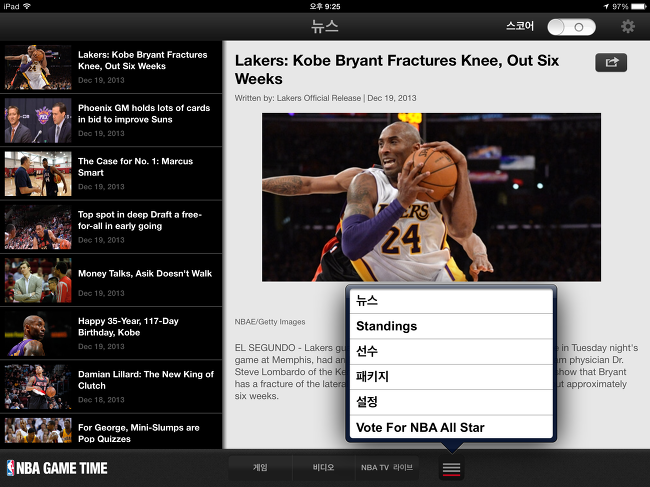Open Damian Lillard: The New King of Clutch

click(111, 387)
